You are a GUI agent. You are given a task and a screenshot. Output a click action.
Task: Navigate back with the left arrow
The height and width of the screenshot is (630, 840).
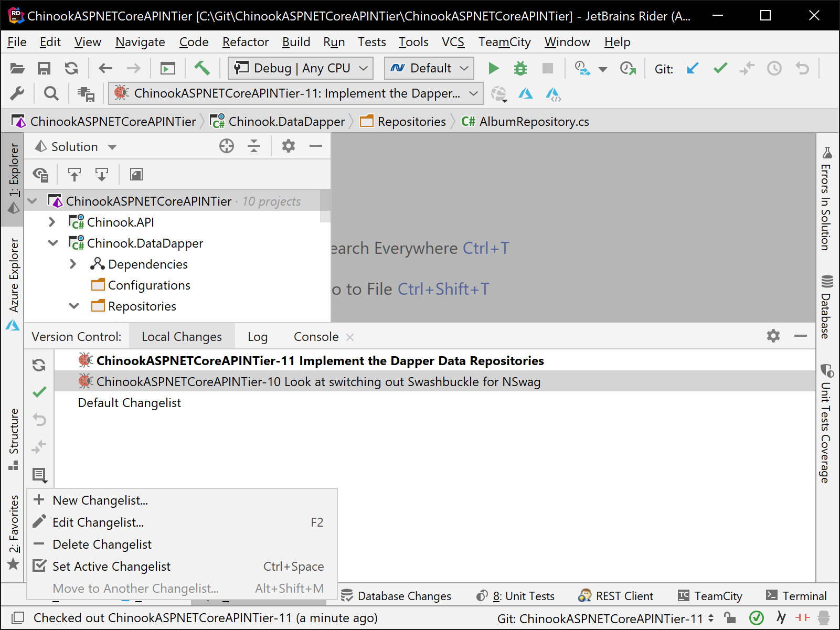tap(105, 68)
